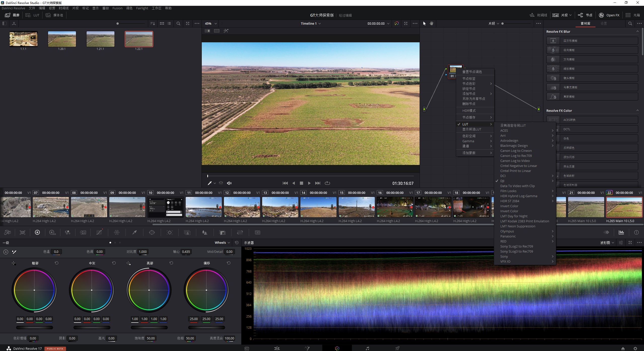Viewport: 644px width, 351px height.
Task: Open the Key palette
Action: (222, 232)
